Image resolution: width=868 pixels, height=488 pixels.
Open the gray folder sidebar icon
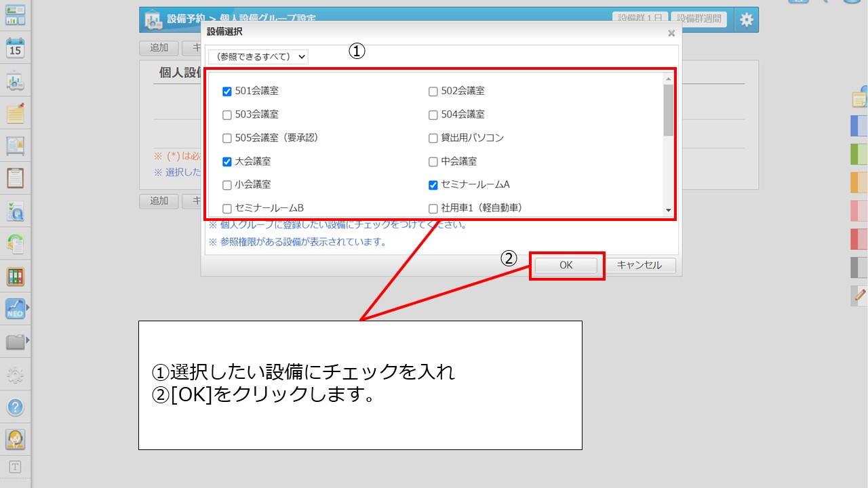click(14, 342)
